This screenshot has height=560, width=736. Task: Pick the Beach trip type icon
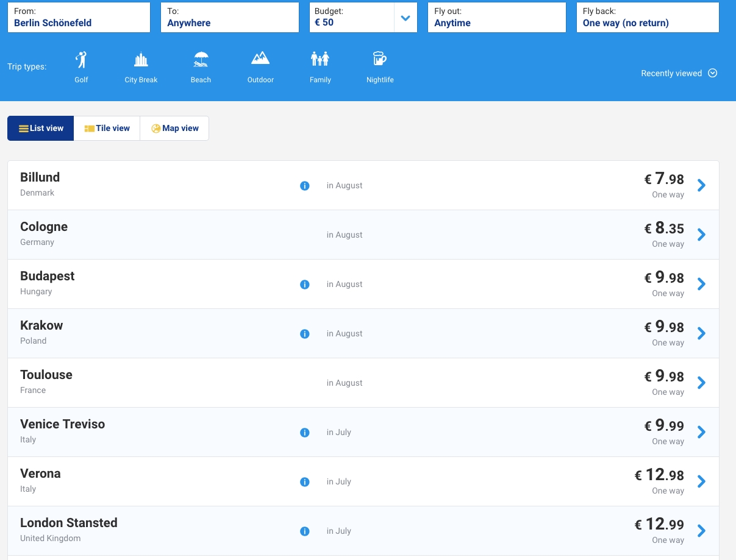point(201,59)
